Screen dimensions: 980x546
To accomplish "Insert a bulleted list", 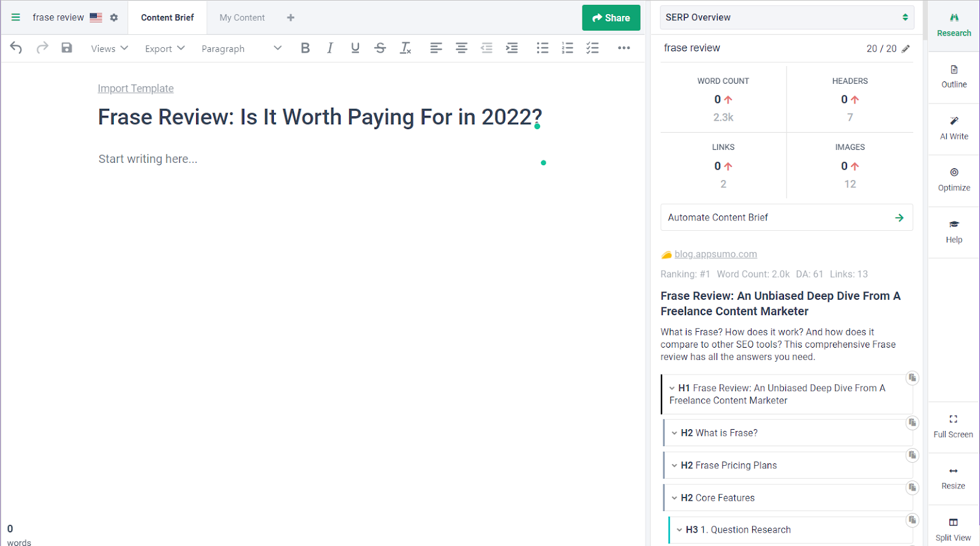I will [x=543, y=48].
